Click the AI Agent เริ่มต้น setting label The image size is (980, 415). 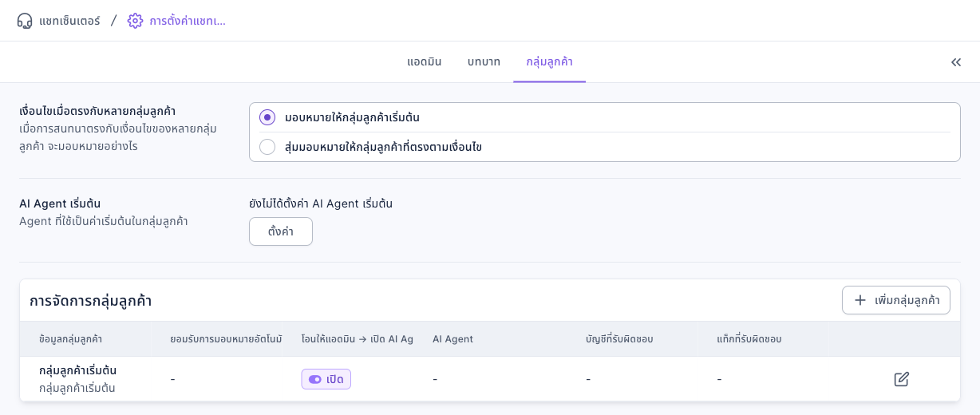[60, 204]
